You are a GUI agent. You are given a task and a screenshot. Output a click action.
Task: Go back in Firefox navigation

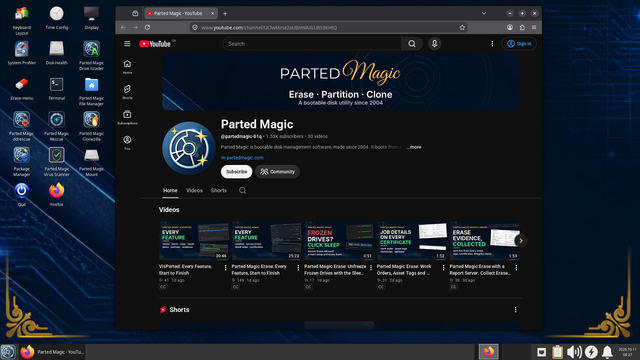123,27
